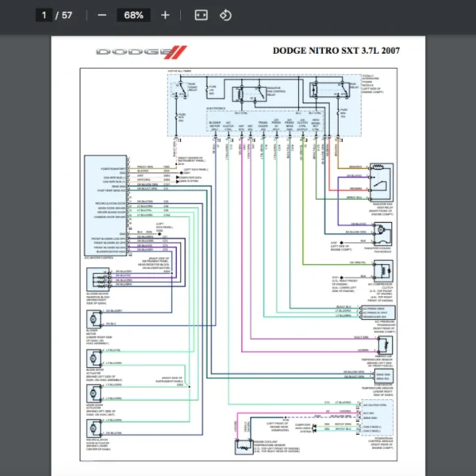The width and height of the screenshot is (476, 476).
Task: Click the total page count 57
Action: coord(67,15)
